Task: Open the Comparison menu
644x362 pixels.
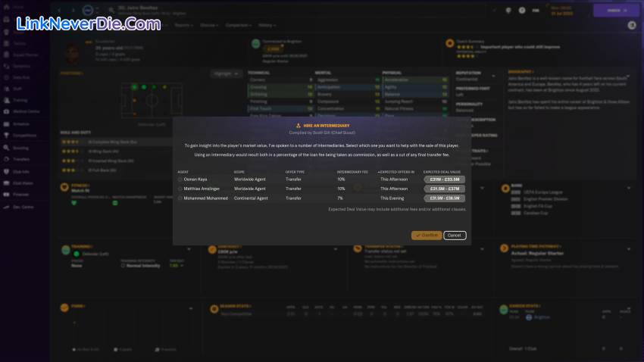Action: pos(239,24)
